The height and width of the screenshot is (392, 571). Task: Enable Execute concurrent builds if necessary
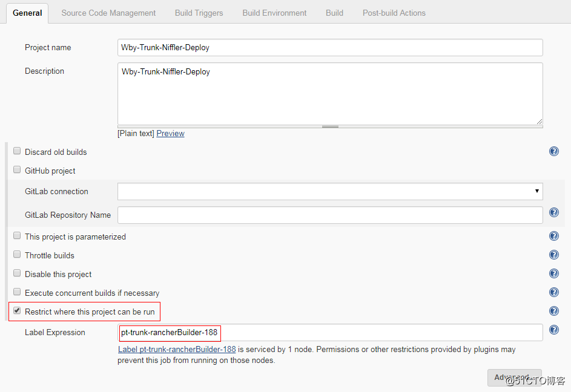tap(17, 292)
